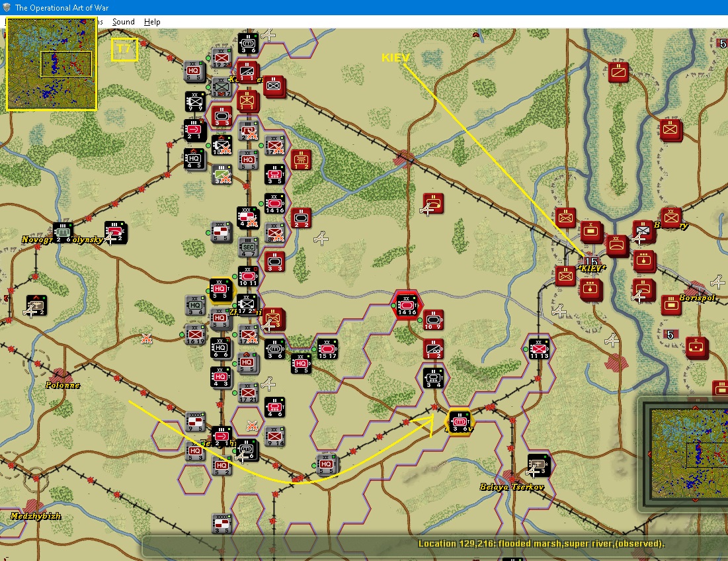Click the red X brigade above KIEV label
This screenshot has height=561, width=728.
[x=592, y=232]
